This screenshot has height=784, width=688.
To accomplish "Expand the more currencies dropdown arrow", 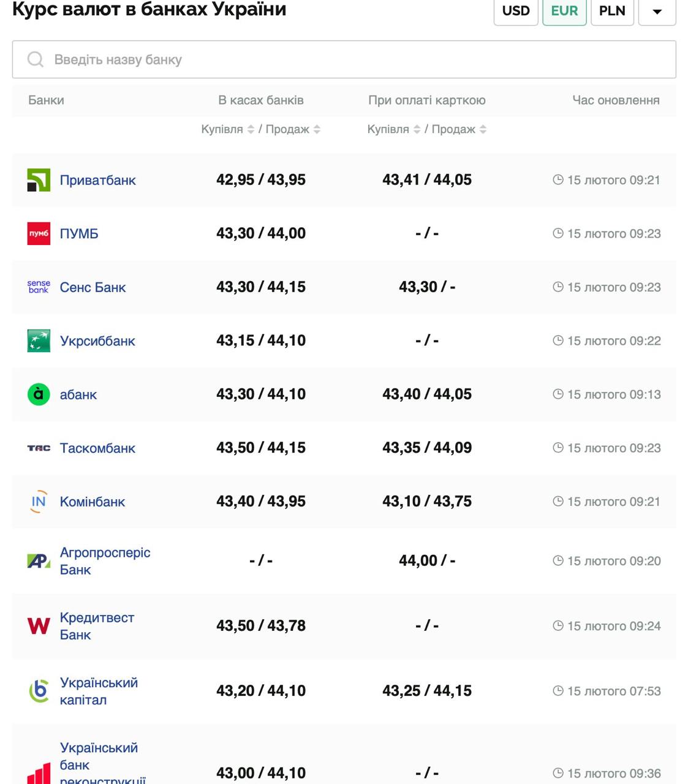I will coord(657,11).
